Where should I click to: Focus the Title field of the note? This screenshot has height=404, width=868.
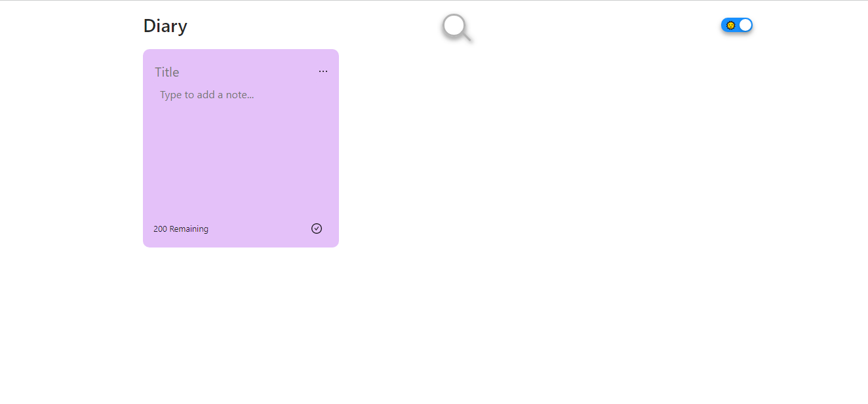click(x=233, y=72)
